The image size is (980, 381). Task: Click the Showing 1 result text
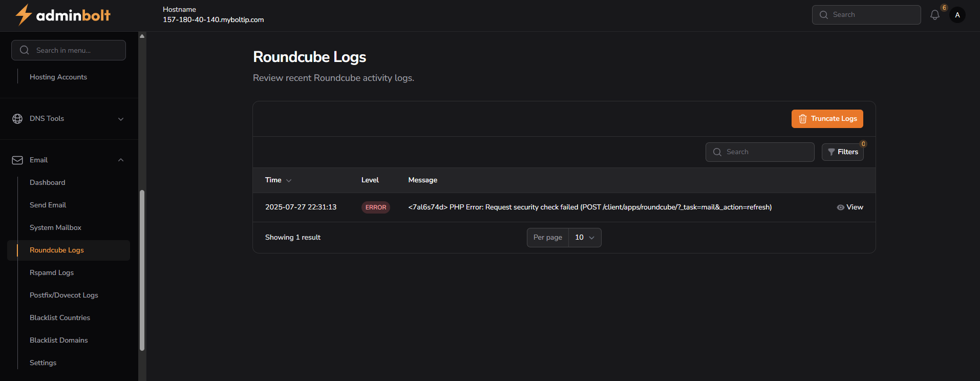pos(293,238)
